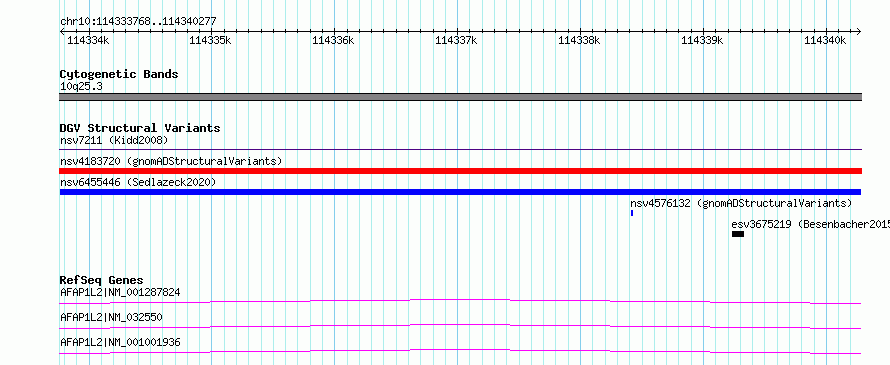
Task: Click the 114338k ruler tick label
Action: pos(580,40)
